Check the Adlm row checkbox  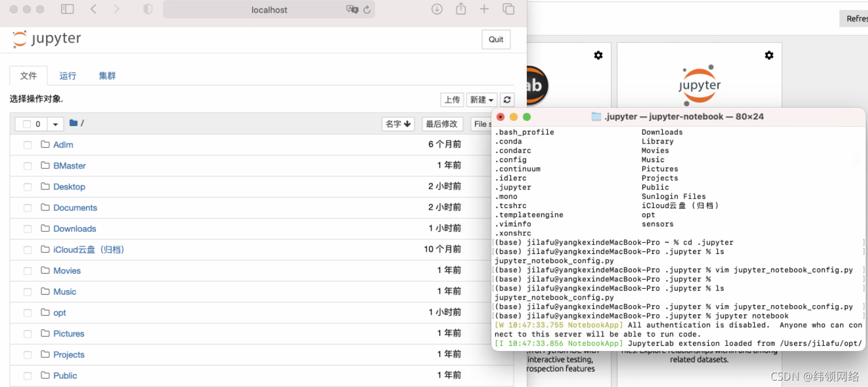coord(27,145)
